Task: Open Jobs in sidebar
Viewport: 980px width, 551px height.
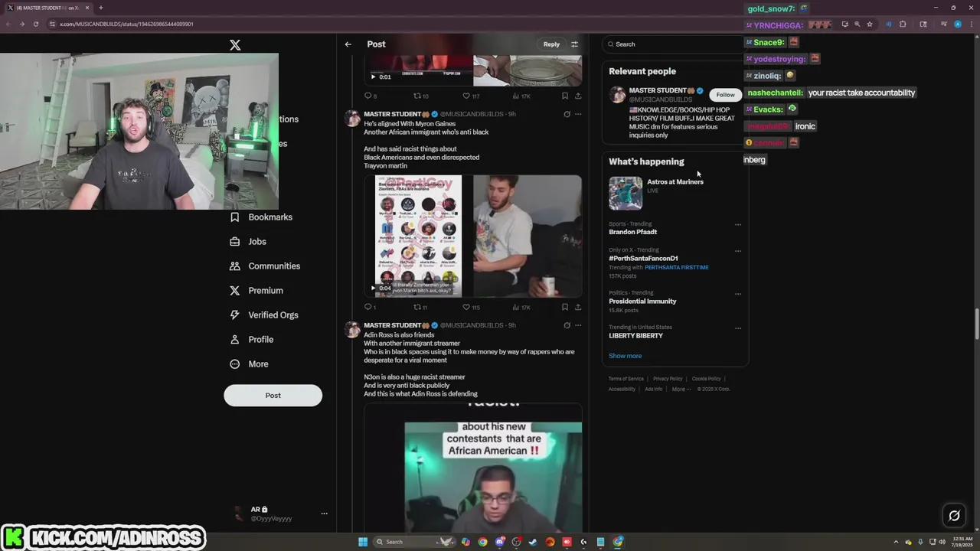Action: coord(248,242)
